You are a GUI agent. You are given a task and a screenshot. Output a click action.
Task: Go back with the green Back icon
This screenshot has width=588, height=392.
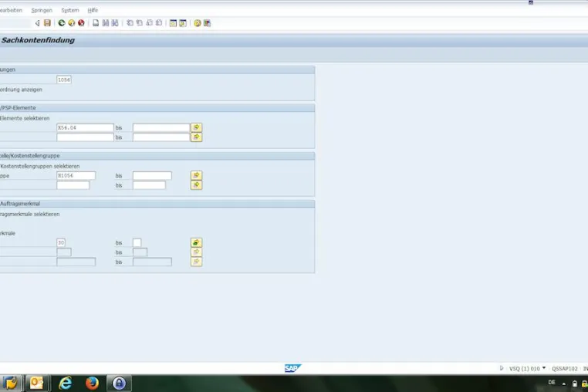pyautogui.click(x=62, y=23)
